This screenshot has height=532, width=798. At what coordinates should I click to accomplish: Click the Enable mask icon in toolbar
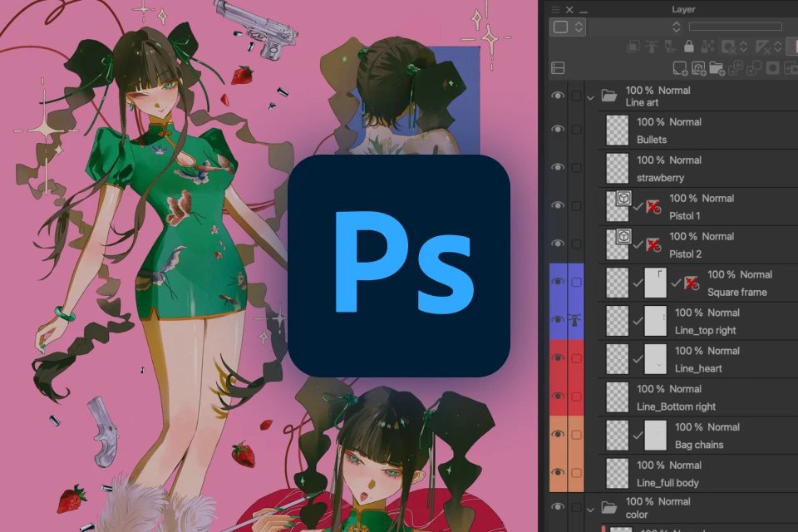click(728, 47)
